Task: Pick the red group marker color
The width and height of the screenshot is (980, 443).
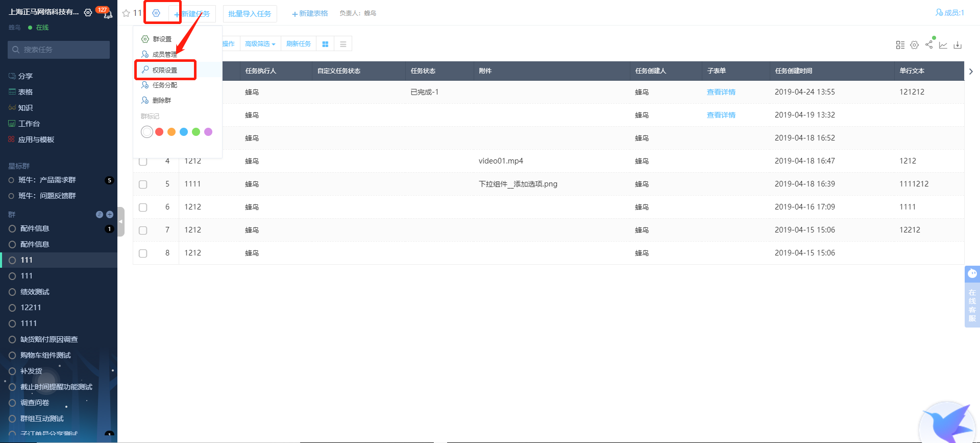Action: (x=159, y=132)
